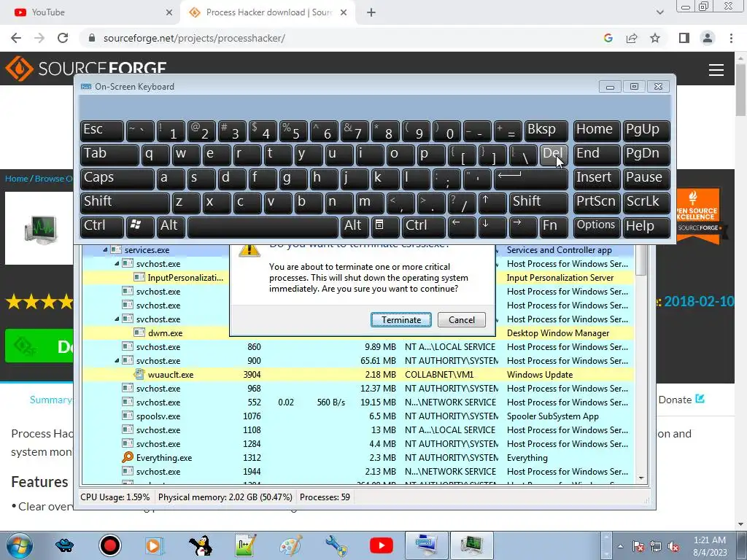Viewport: 747px width, 560px height.
Task: Click the Paint palette taskbar icon
Action: click(290, 545)
